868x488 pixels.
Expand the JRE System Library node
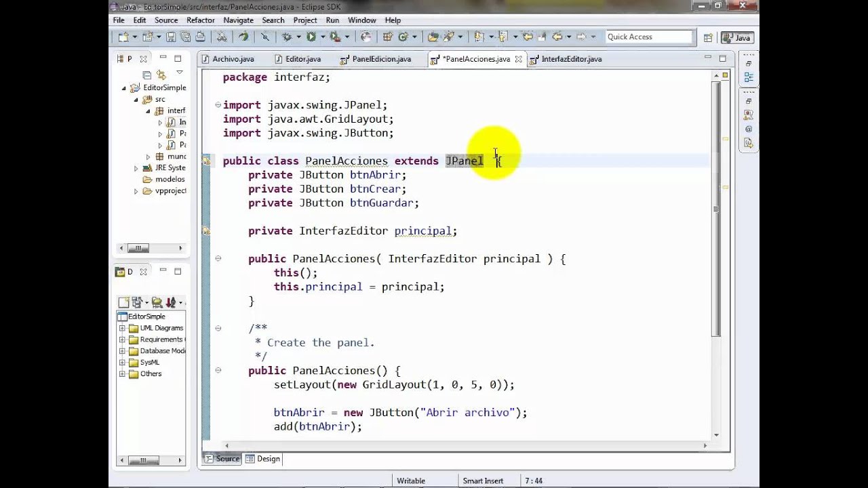click(x=136, y=168)
